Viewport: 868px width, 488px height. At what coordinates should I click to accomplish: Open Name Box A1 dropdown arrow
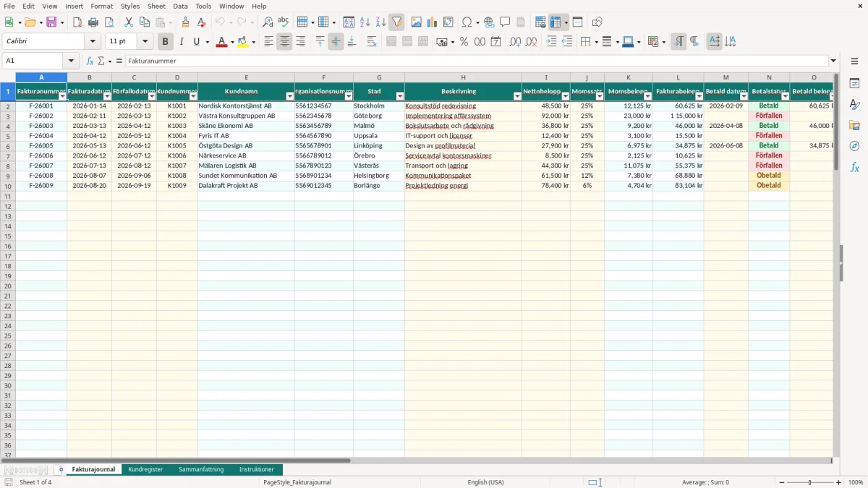pos(71,61)
